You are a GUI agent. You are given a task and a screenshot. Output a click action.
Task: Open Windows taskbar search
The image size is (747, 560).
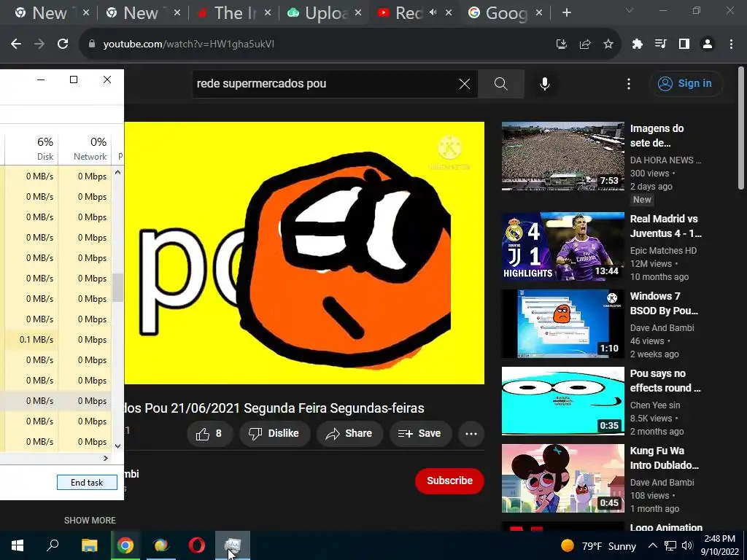click(53, 545)
